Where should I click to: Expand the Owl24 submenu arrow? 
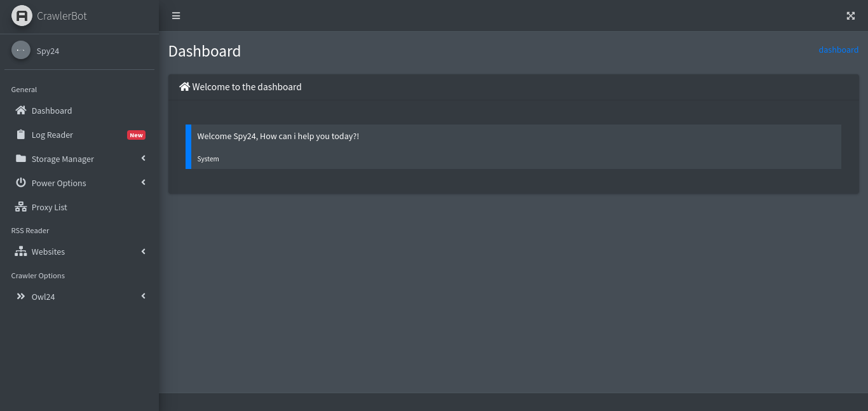(144, 296)
